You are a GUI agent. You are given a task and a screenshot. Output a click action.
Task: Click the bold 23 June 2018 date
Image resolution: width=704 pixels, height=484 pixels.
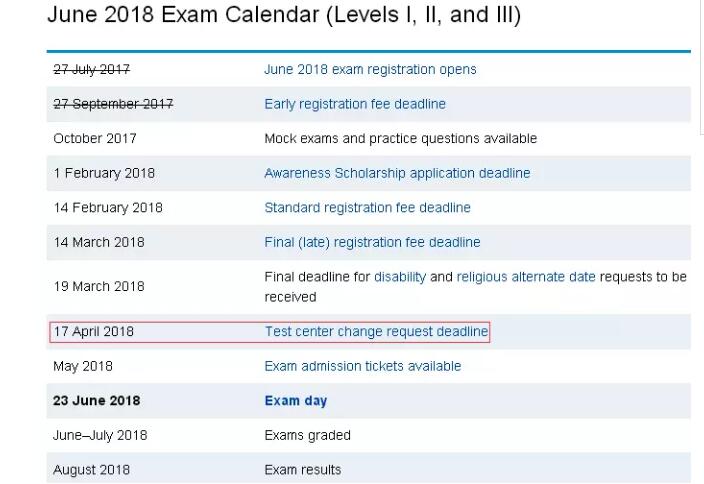(x=97, y=401)
